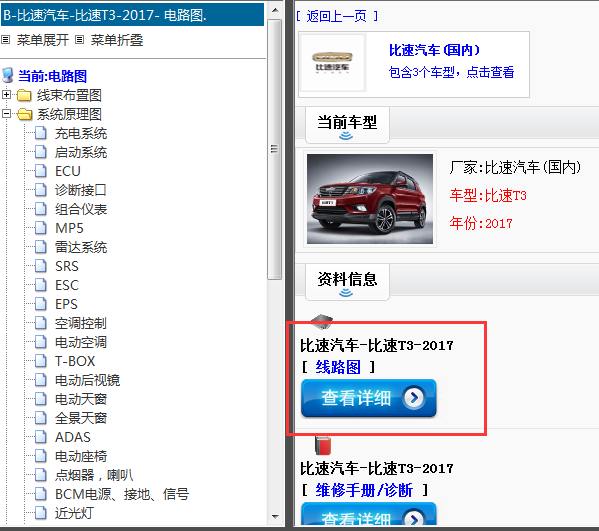Screen dimensions: 599x531
Task: Click 查看详细 button under 维修手册/诊断
Action: coord(368,514)
